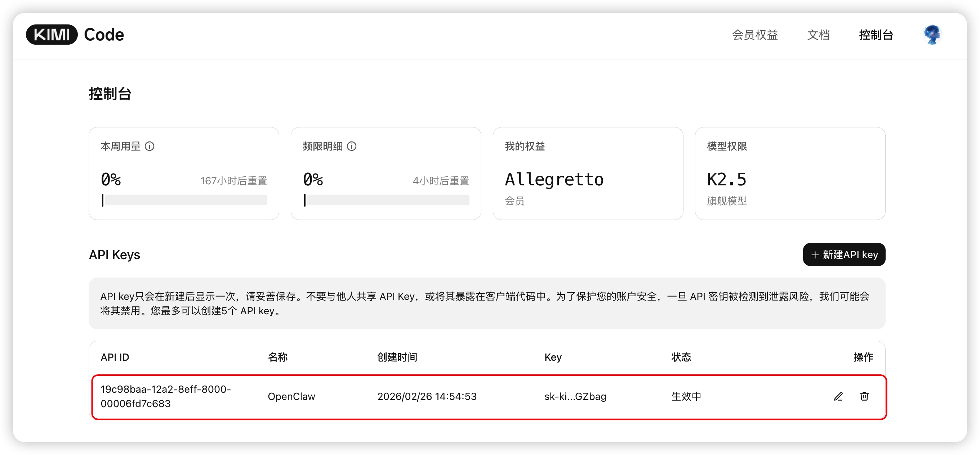Image resolution: width=980 pixels, height=455 pixels.
Task: Switch to the 控制台 console tab
Action: [876, 35]
